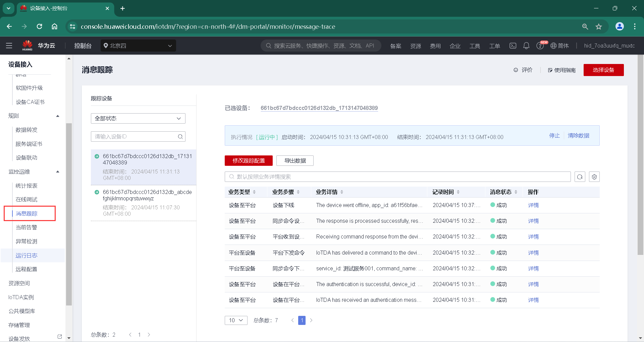The width and height of the screenshot is (644, 342).
Task: Stop the trace with 停止
Action: (x=554, y=136)
